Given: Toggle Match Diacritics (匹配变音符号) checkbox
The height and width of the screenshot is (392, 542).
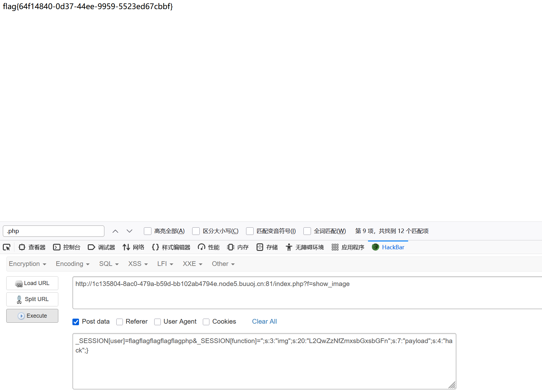Looking at the screenshot, I should tap(250, 231).
